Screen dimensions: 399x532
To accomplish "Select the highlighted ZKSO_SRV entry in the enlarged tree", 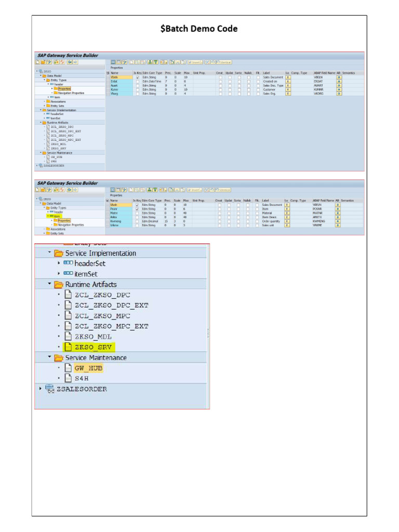I will pyautogui.click(x=90, y=347).
